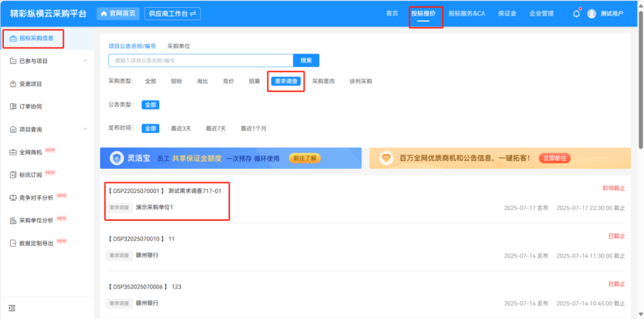Click the notification bell icon
This screenshot has height=319, width=644.
tap(576, 13)
